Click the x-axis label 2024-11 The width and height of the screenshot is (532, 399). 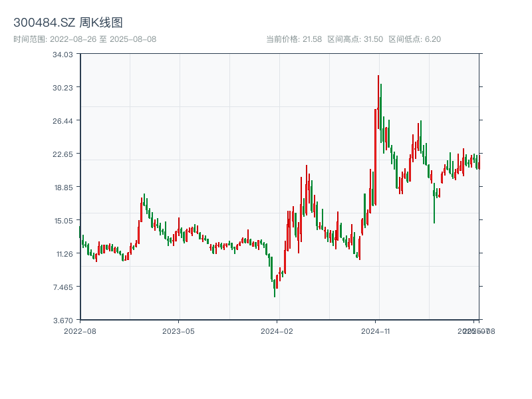[x=376, y=331]
